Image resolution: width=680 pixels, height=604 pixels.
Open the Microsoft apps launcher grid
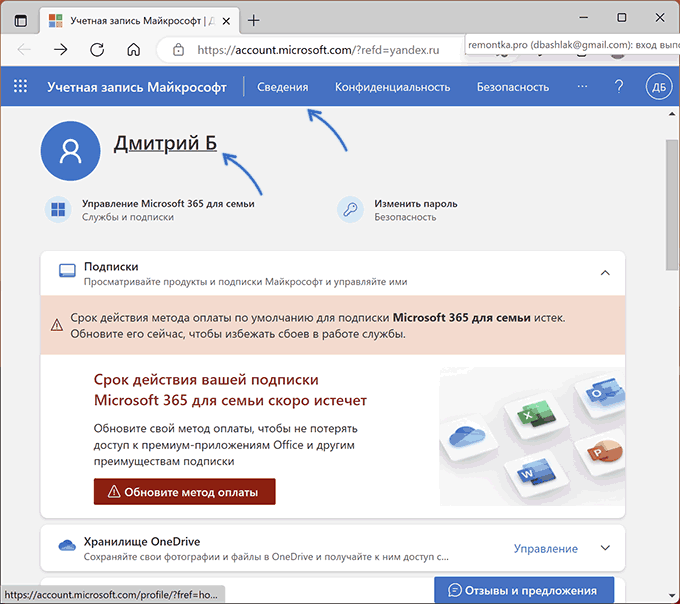(x=20, y=86)
